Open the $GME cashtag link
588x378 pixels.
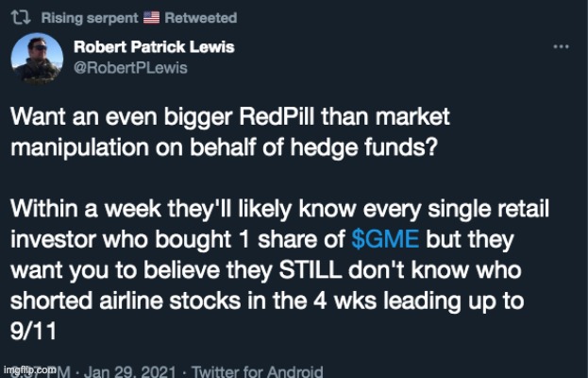click(x=379, y=235)
